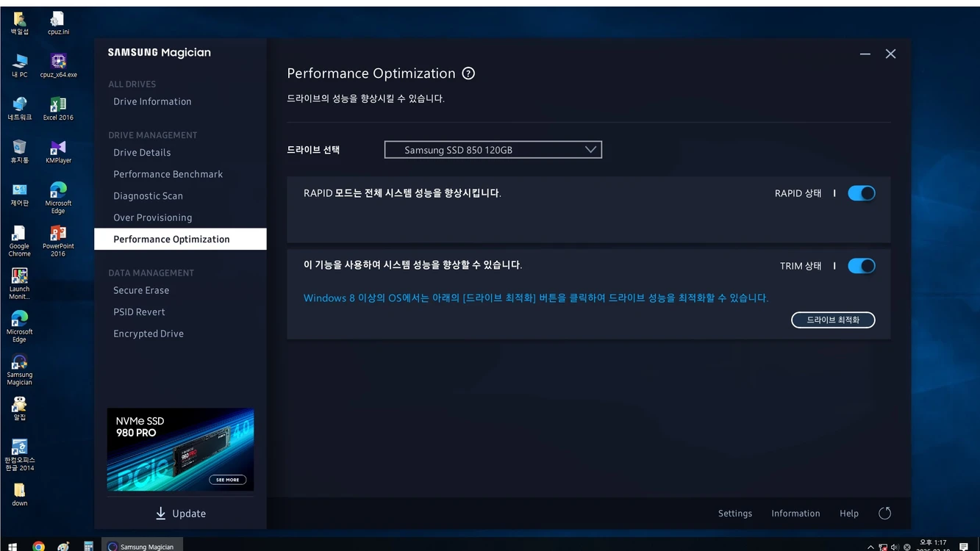The width and height of the screenshot is (980, 551).
Task: Open 내 PC desktop icon
Action: click(19, 65)
